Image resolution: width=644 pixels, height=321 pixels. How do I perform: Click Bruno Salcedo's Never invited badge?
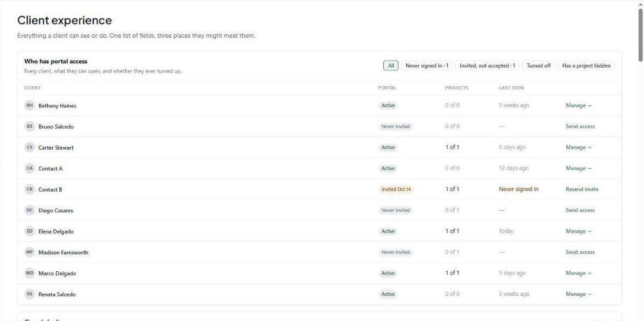pyautogui.click(x=395, y=126)
